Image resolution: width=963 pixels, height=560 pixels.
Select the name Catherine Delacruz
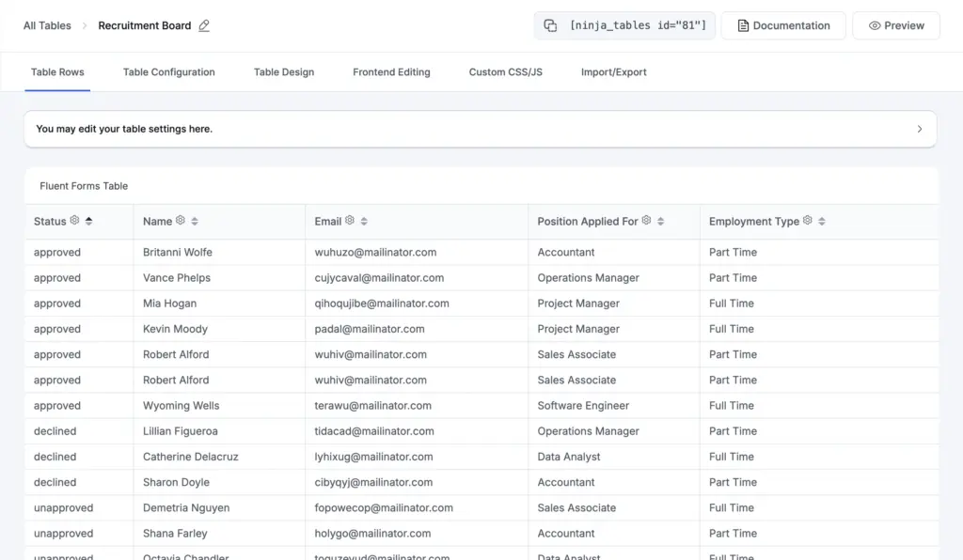tap(190, 457)
